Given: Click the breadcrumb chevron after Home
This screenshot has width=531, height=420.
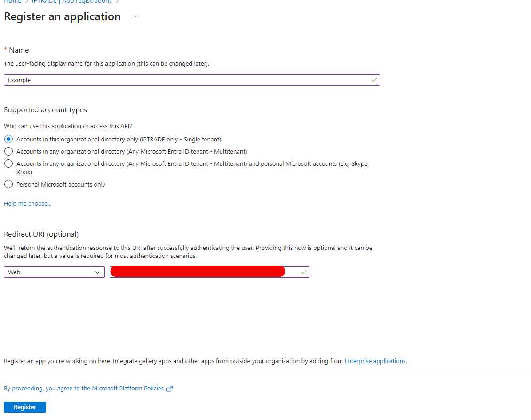Looking at the screenshot, I should point(27,2).
